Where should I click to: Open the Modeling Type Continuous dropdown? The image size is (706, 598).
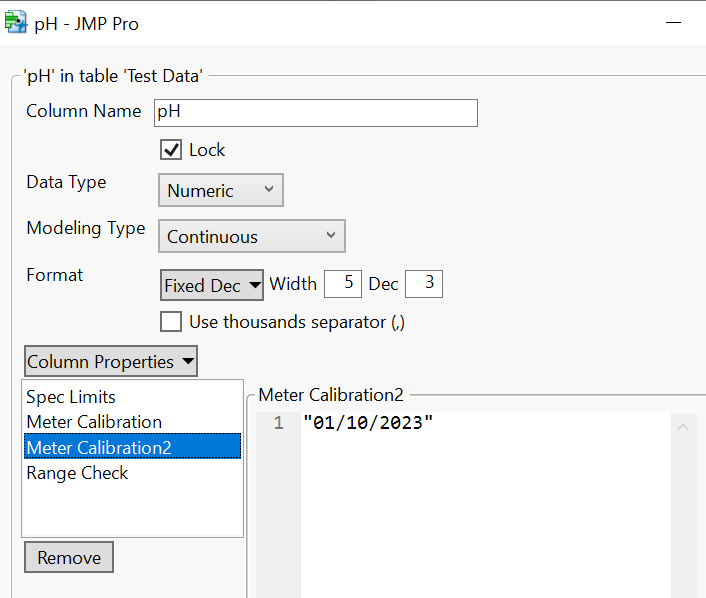(252, 236)
